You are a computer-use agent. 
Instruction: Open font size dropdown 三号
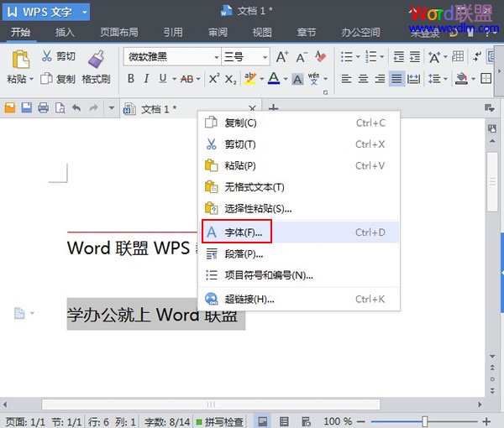click(x=265, y=57)
